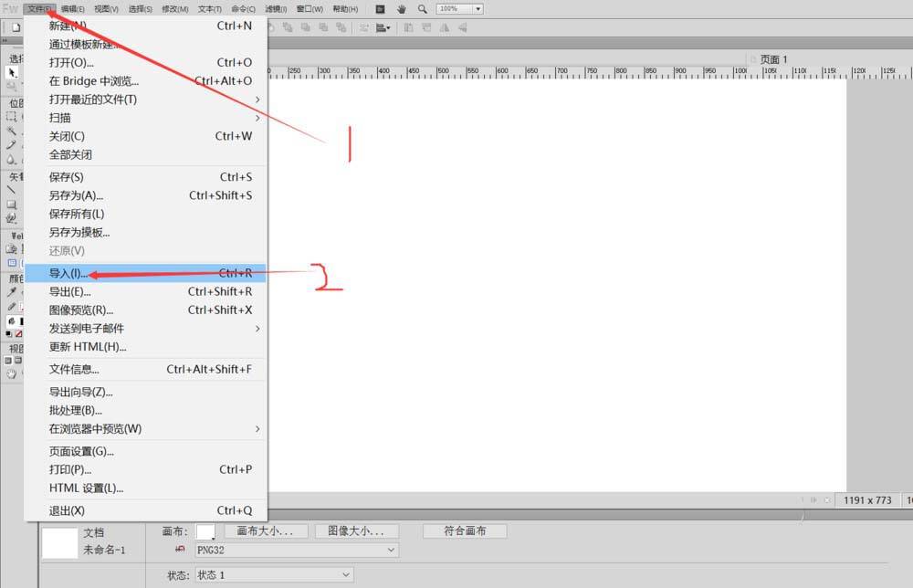Image resolution: width=913 pixels, height=588 pixels.
Task: Open the 画布 canvas color swatch
Action: coord(206,530)
